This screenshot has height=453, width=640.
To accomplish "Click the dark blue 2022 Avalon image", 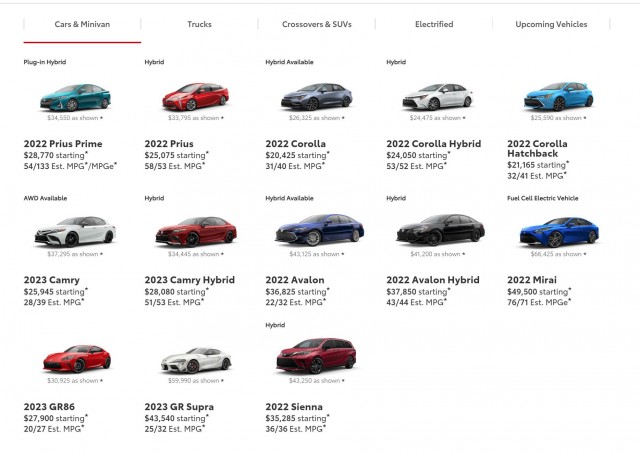I will pos(320,230).
